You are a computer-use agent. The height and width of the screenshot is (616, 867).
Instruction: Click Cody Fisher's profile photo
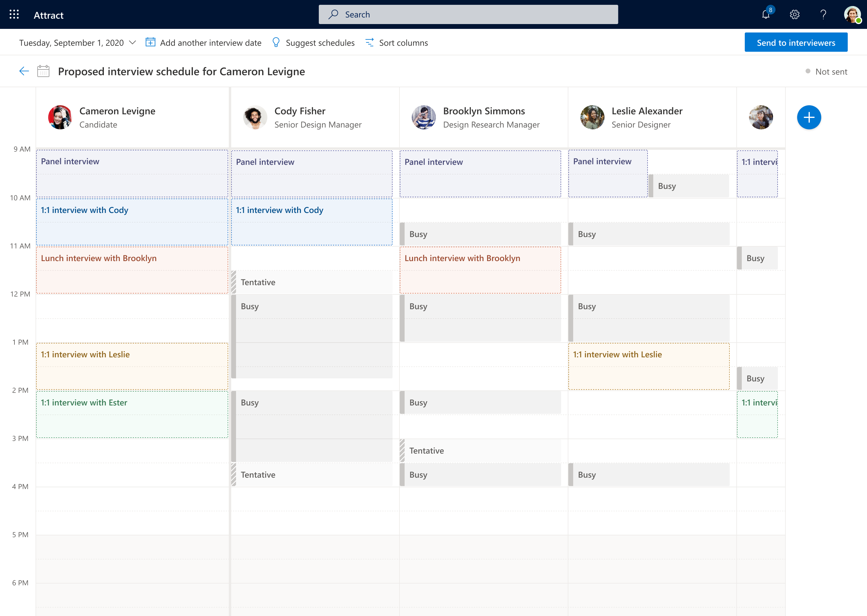(255, 117)
